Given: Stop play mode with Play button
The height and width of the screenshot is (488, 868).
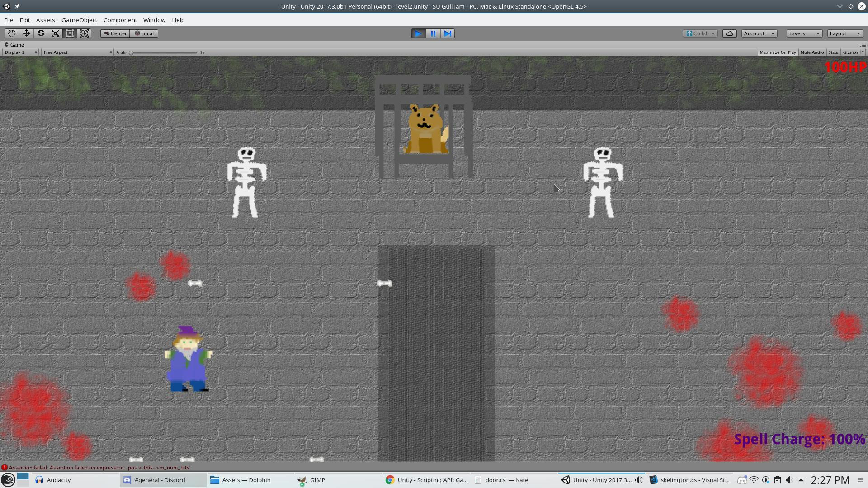Looking at the screenshot, I should pyautogui.click(x=418, y=33).
